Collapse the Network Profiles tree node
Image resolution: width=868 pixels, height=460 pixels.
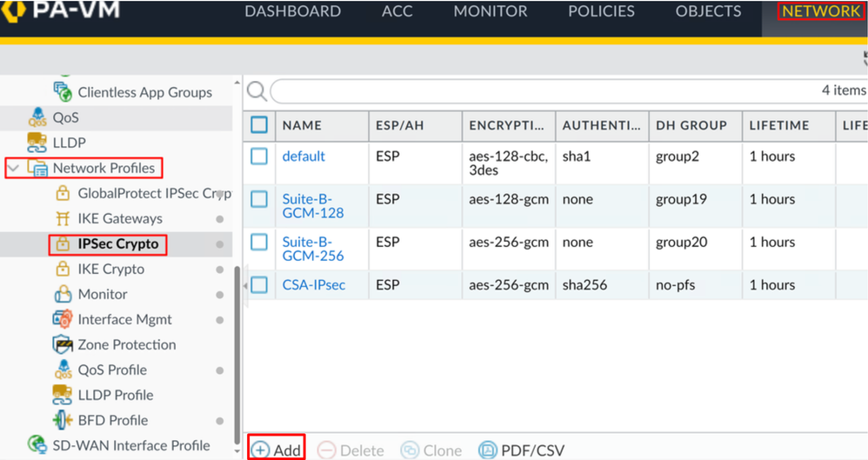coord(14,168)
